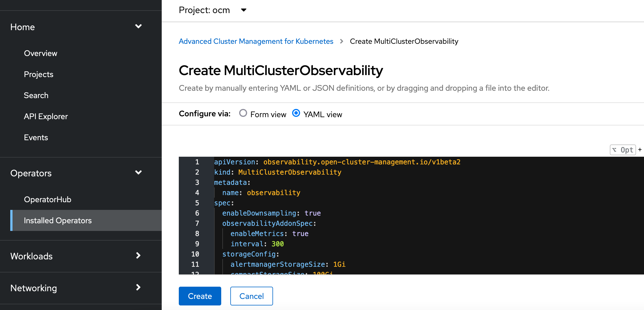Expand the Networking section
644x310 pixels.
pos(138,288)
